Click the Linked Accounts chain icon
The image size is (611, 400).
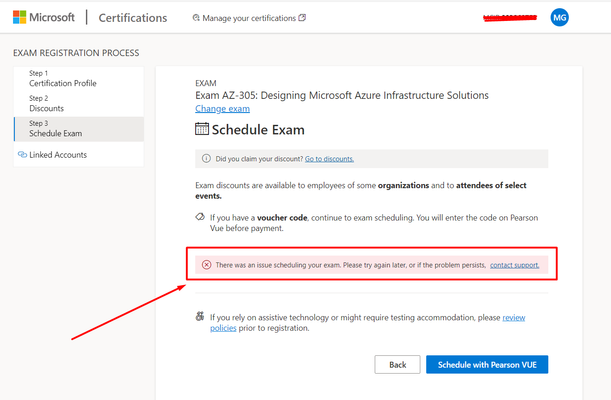22,155
